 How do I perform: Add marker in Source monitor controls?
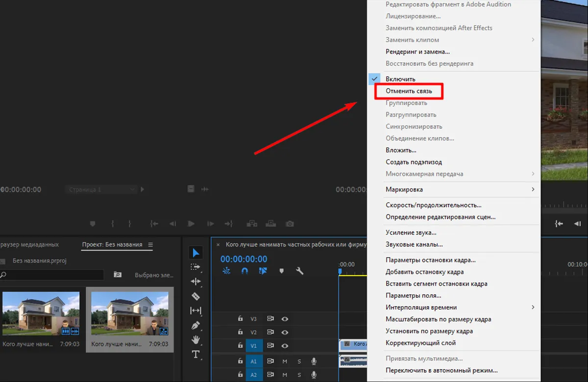click(x=92, y=224)
